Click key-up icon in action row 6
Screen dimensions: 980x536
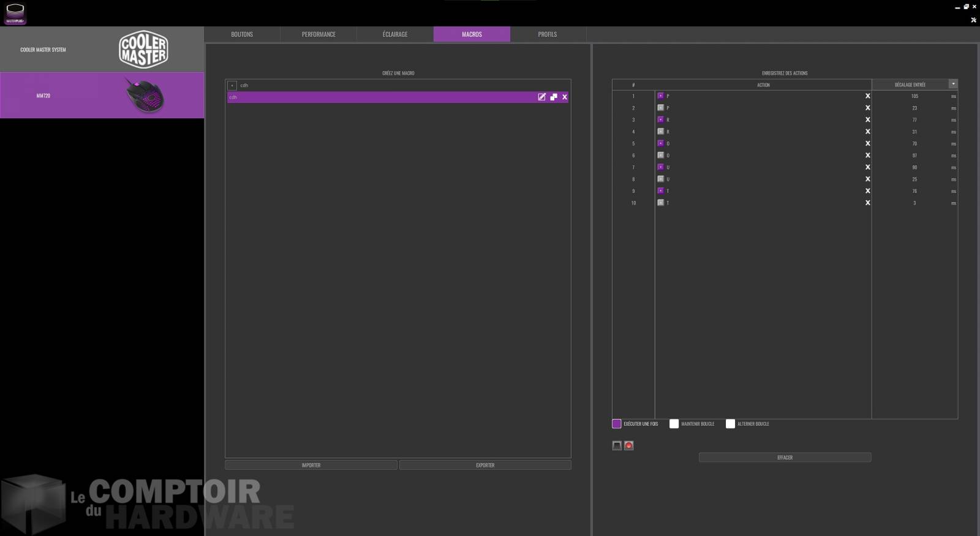tap(660, 155)
